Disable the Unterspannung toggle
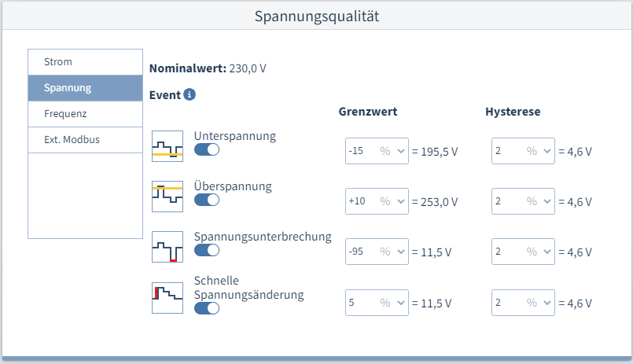Image resolution: width=633 pixels, height=364 pixels. coord(207,149)
